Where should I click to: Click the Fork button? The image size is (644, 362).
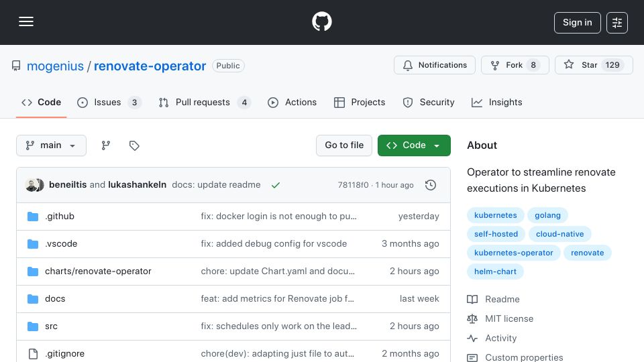pos(515,65)
